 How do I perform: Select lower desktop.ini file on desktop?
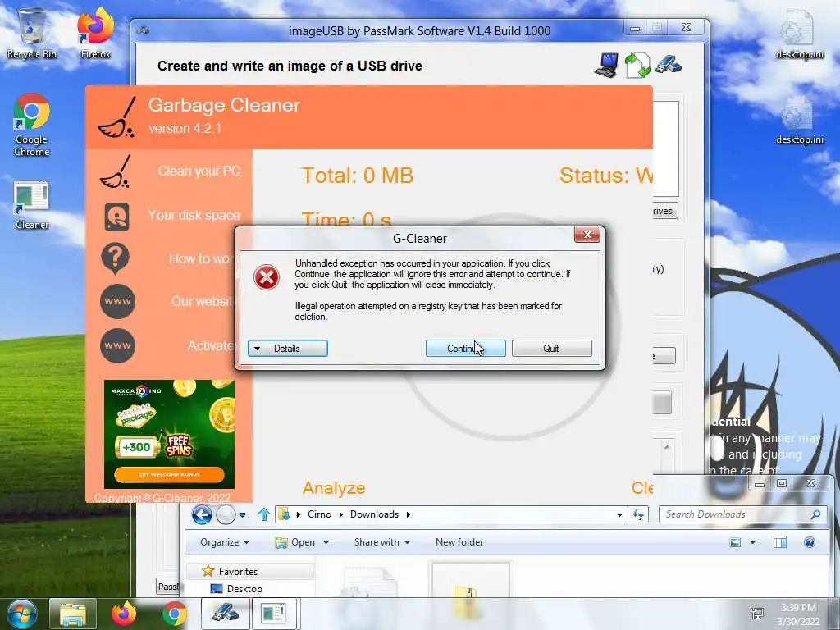(799, 119)
